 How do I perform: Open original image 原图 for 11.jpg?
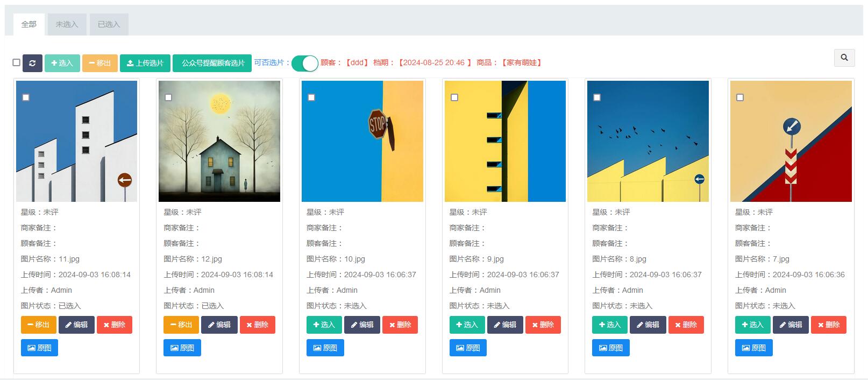pyautogui.click(x=39, y=348)
